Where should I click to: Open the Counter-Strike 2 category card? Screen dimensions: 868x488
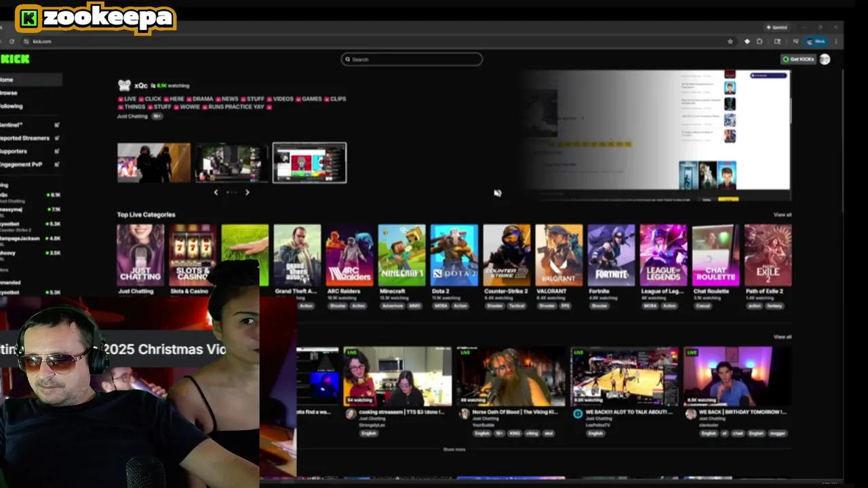pyautogui.click(x=507, y=256)
